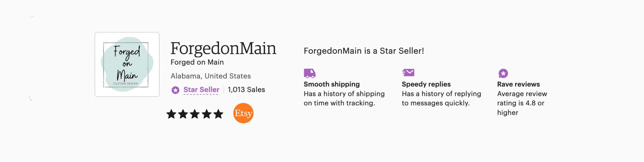Select the Rave reviews heading

pos(518,84)
